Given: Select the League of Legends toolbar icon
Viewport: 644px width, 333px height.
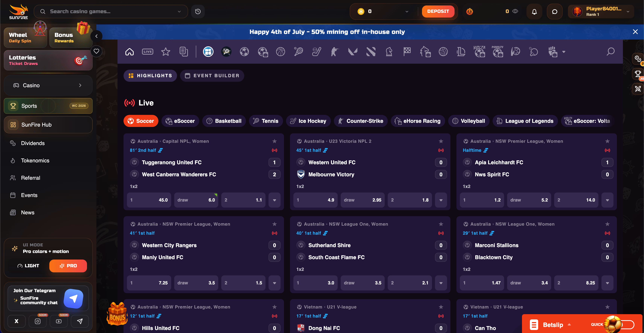Looking at the screenshot, I should (x=461, y=52).
